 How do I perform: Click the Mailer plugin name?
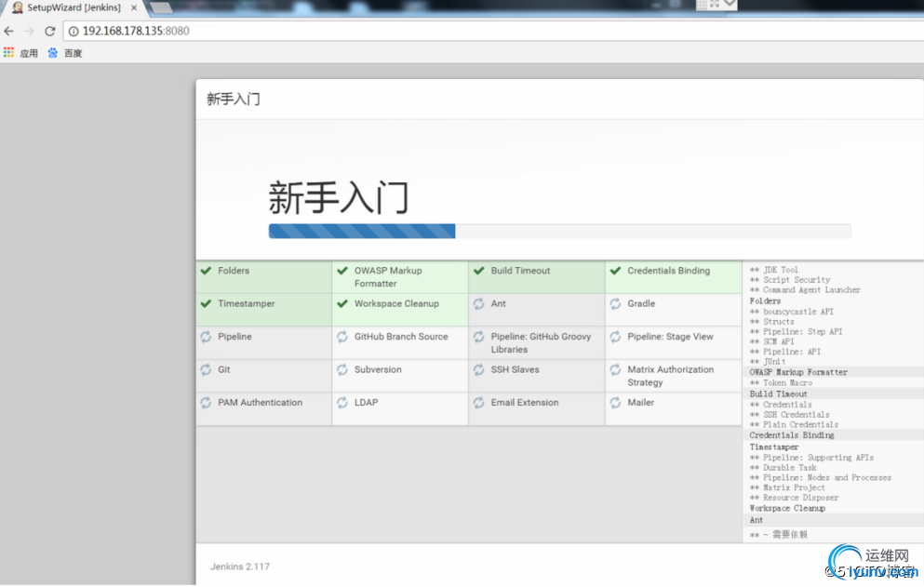click(x=640, y=403)
